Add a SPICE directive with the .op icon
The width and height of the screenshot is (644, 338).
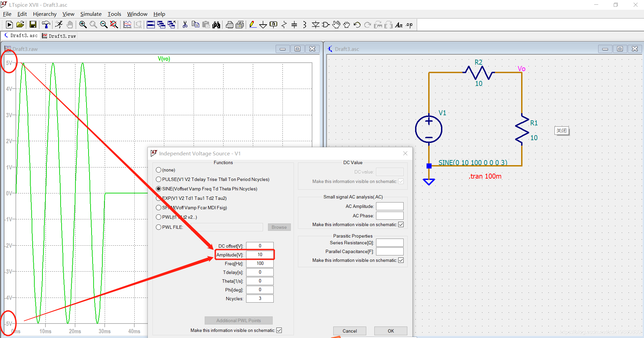pyautogui.click(x=409, y=24)
